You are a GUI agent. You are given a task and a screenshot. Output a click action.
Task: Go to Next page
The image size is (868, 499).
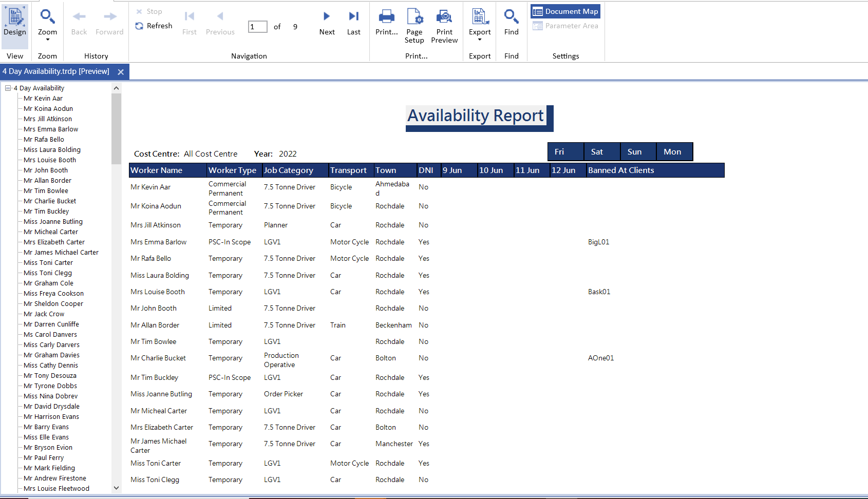point(327,23)
